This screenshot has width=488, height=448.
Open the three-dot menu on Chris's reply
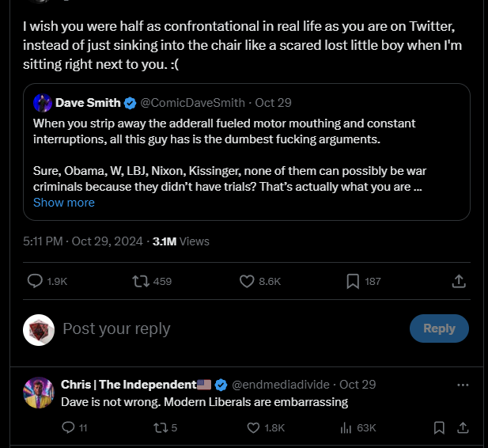click(463, 385)
